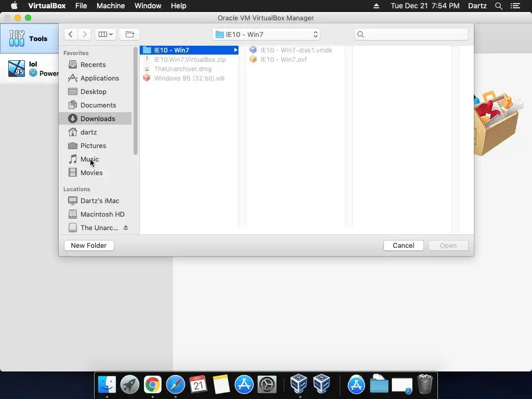Click the New Folder button
Image resolution: width=532 pixels, height=399 pixels.
(x=89, y=245)
